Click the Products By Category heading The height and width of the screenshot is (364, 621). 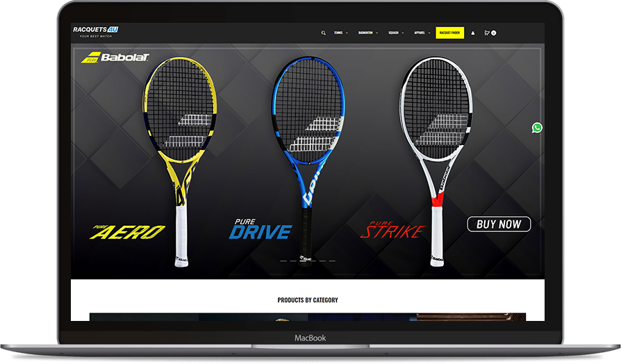[308, 300]
